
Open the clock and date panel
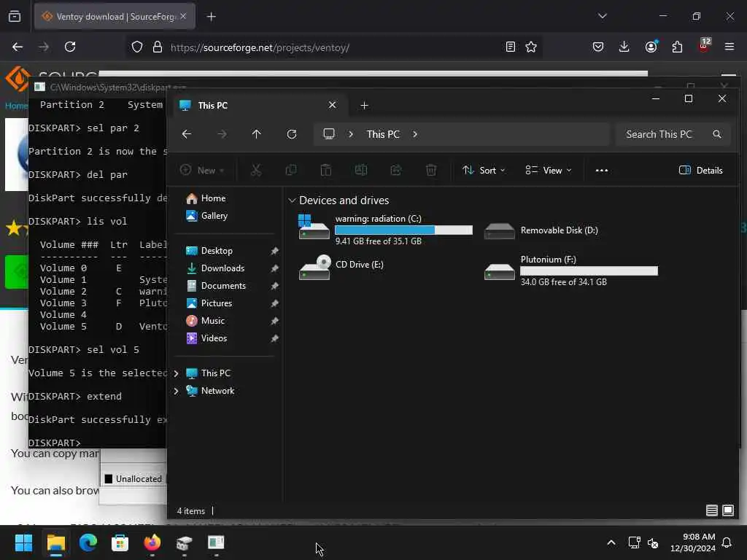(x=693, y=542)
